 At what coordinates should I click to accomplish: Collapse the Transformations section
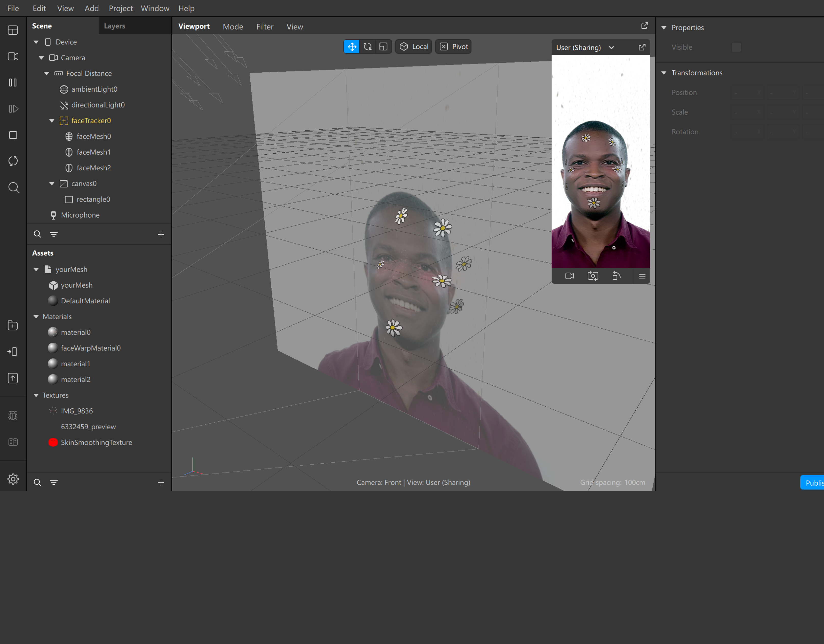coord(664,72)
